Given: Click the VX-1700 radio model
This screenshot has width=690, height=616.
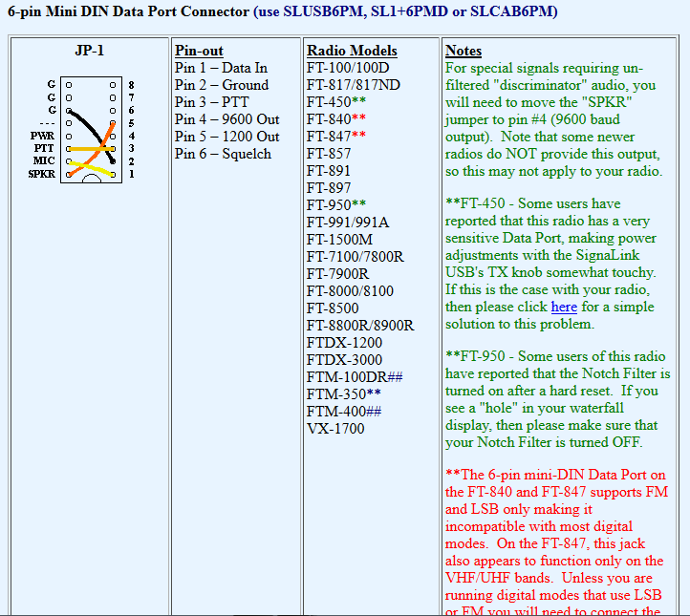Looking at the screenshot, I should click(335, 429).
